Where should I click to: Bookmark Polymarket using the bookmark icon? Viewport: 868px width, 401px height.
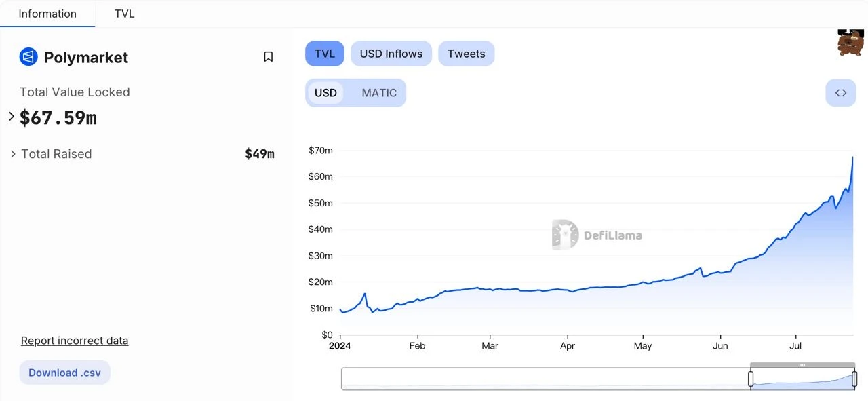(x=269, y=56)
